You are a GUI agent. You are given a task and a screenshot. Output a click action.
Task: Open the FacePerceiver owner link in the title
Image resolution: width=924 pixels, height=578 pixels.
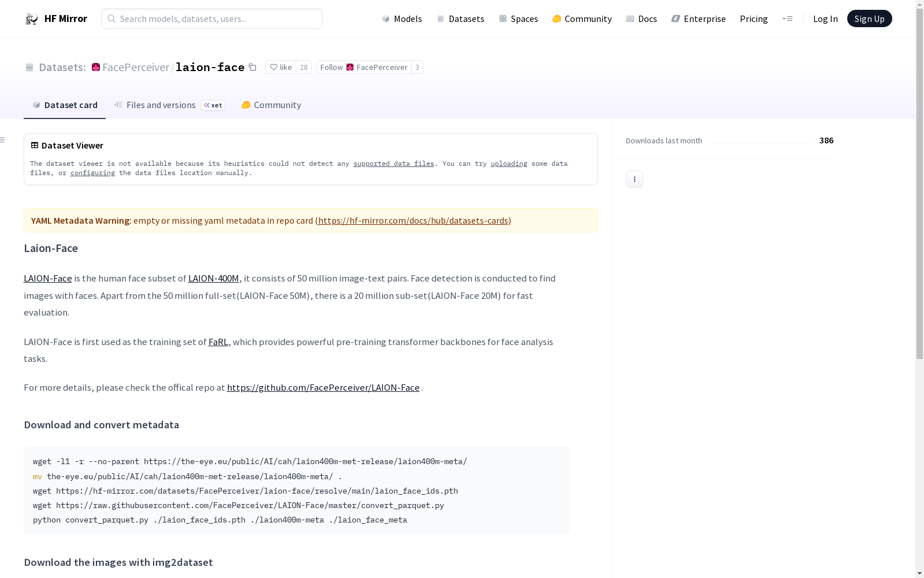tap(135, 67)
